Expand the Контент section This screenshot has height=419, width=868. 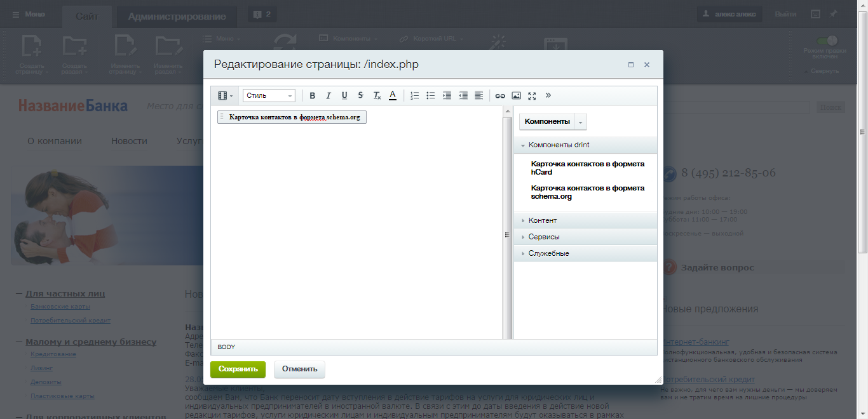(585, 220)
